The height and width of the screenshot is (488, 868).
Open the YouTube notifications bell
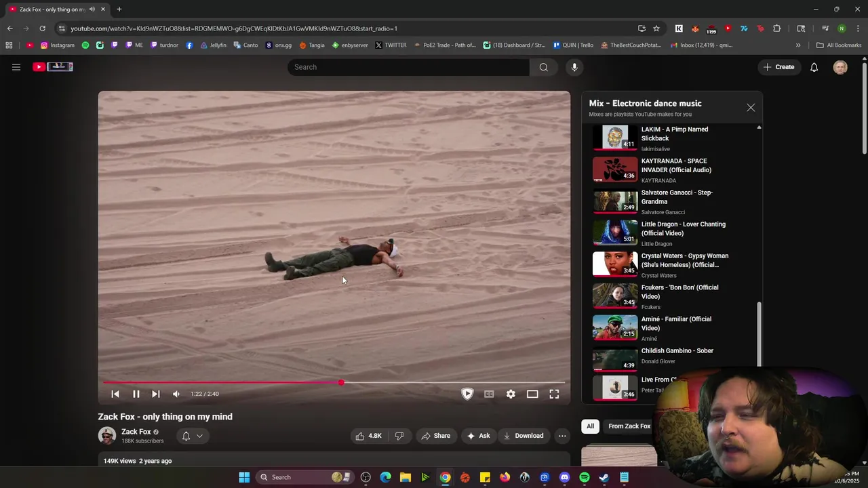tap(814, 67)
